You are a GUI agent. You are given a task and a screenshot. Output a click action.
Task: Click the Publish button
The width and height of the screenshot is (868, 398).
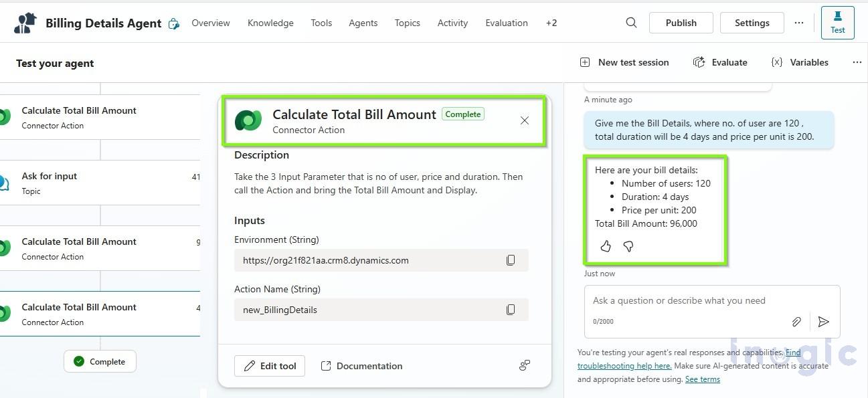(x=681, y=23)
